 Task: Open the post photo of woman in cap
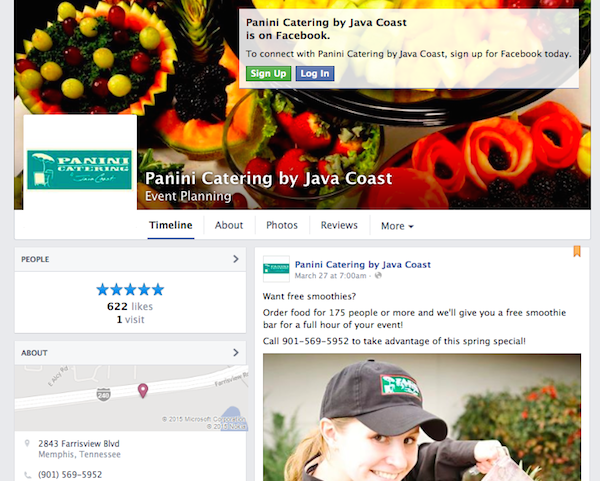click(422, 417)
